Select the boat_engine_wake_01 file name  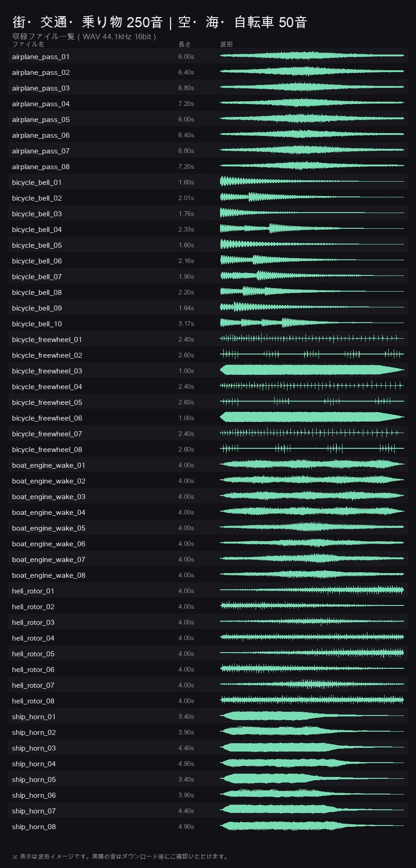[49, 465]
